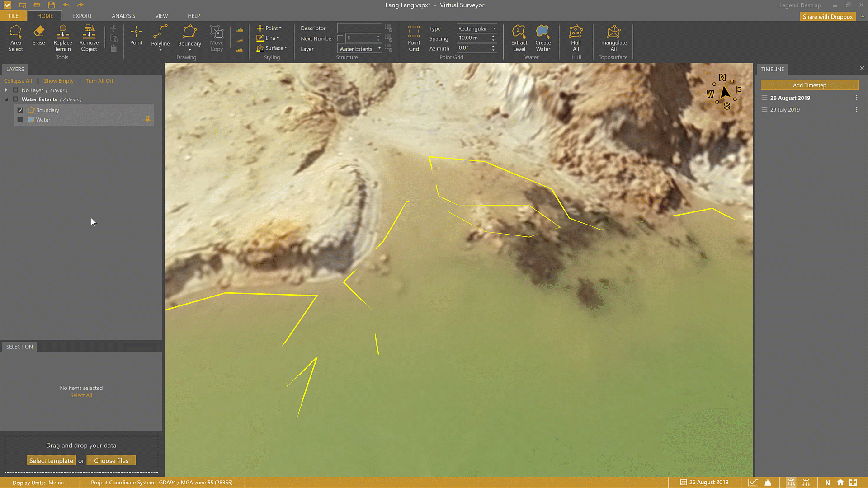Toggle the Next Number checkbox

point(340,38)
